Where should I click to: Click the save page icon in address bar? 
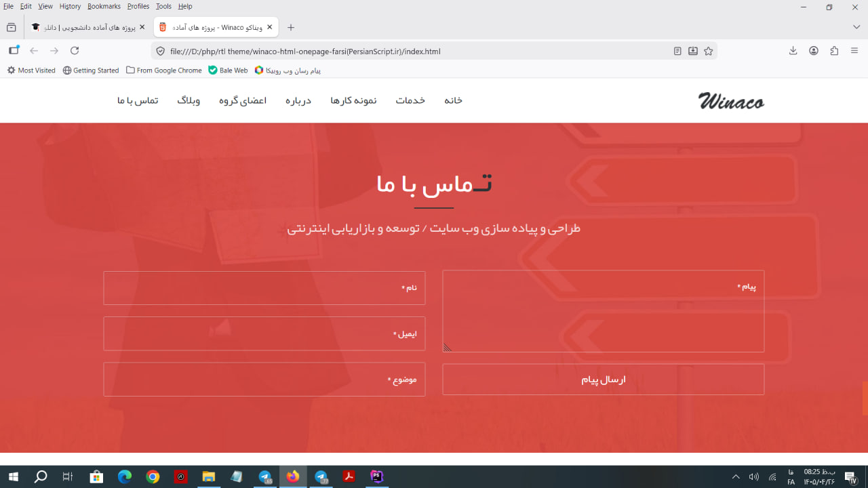(x=693, y=51)
